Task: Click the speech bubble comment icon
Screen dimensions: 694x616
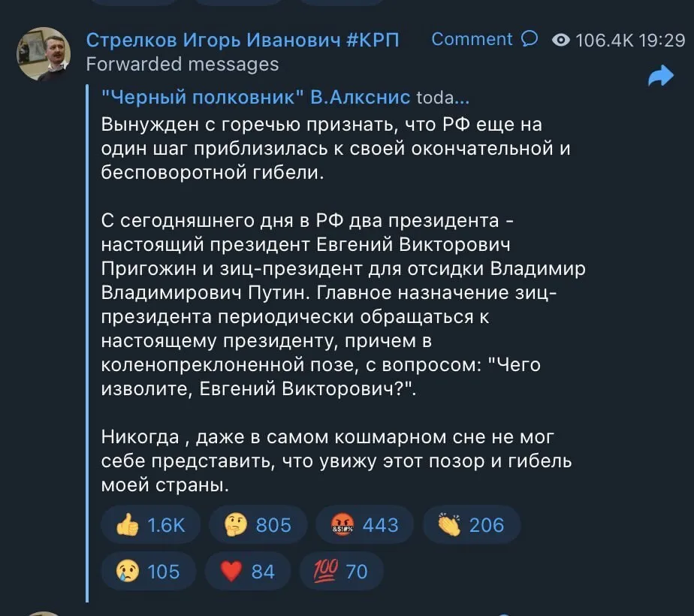Action: 530,38
